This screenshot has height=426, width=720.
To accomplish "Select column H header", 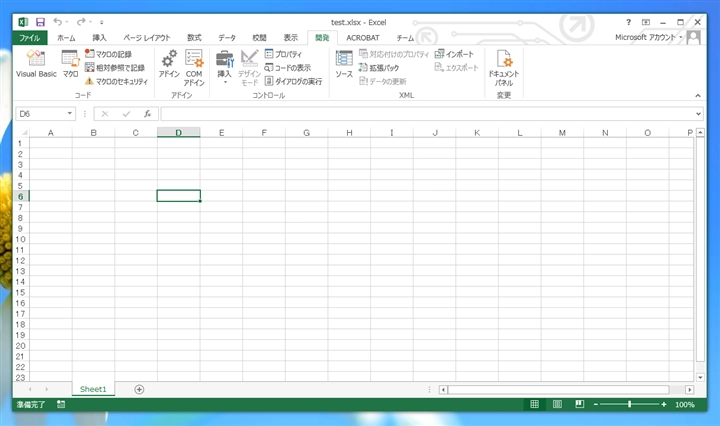I will 349,133.
